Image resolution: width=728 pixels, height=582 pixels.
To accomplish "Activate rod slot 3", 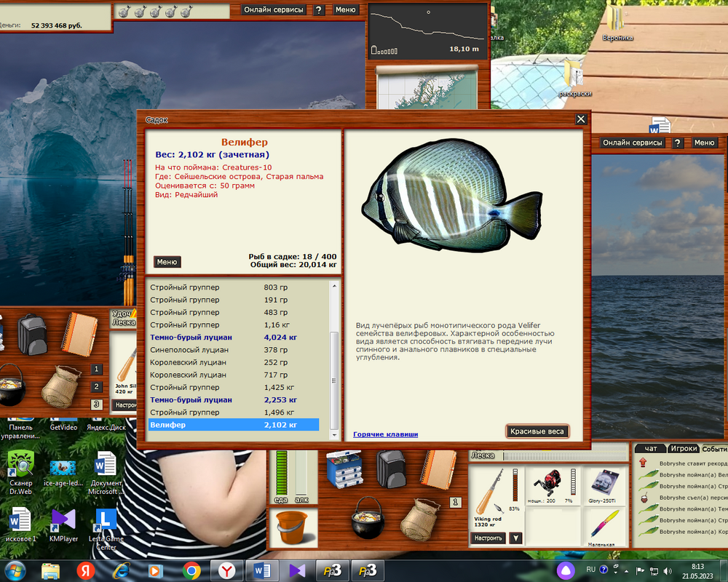I will pos(97,404).
